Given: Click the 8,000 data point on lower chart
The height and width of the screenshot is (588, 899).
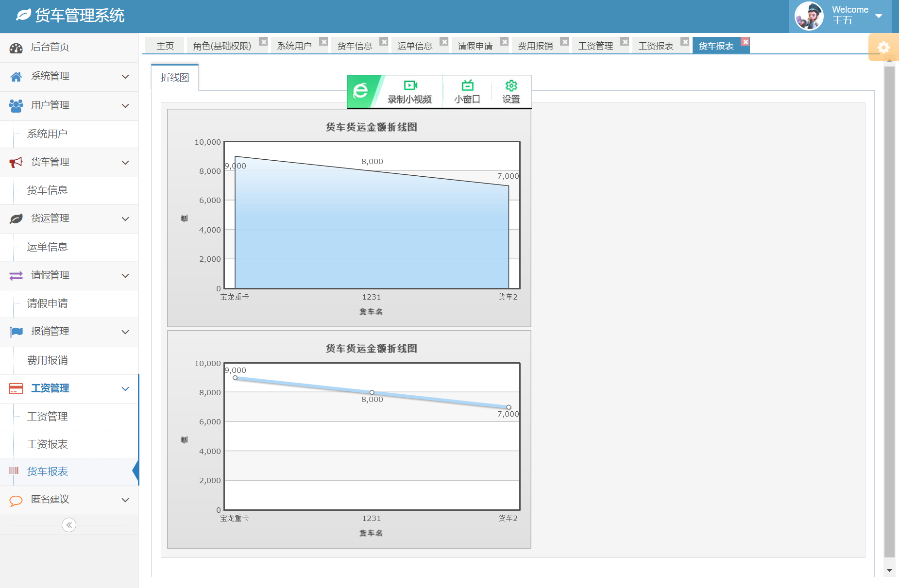Looking at the screenshot, I should [372, 392].
